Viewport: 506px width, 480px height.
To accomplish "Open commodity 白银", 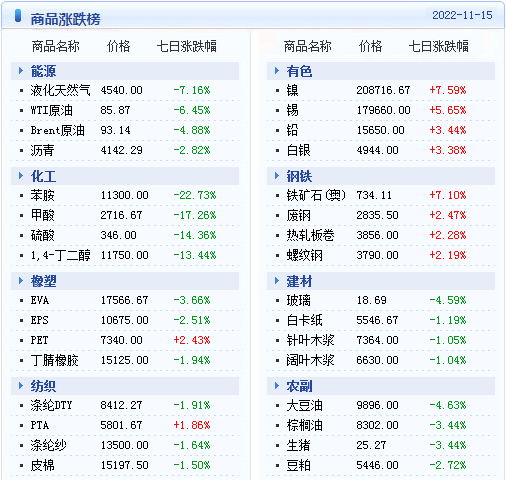I will tap(298, 150).
